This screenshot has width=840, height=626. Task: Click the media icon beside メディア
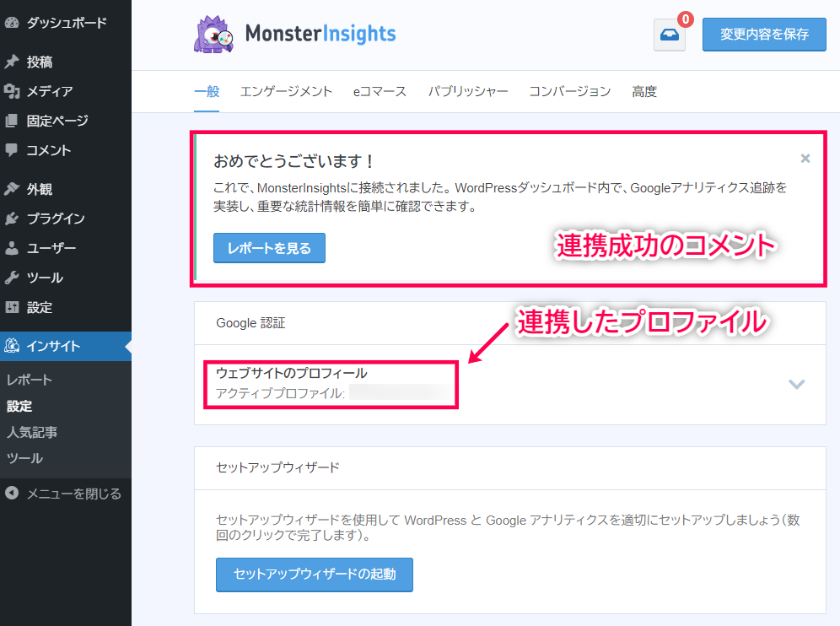pos(12,91)
